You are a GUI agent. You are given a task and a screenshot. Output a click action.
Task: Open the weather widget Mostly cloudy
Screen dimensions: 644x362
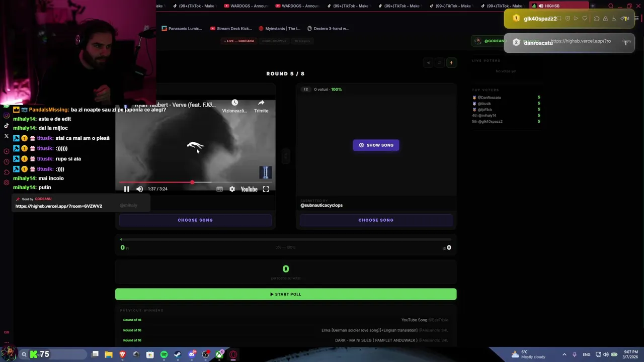tap(528, 354)
